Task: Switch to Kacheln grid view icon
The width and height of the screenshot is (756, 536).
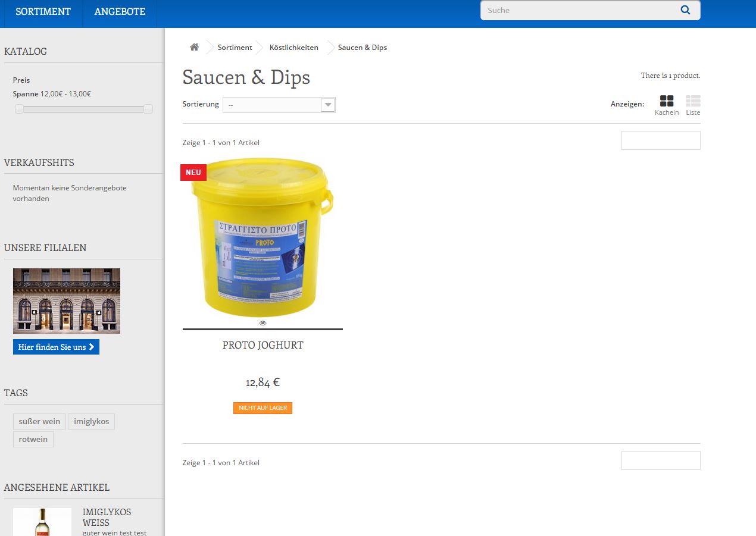Action: pos(667,101)
